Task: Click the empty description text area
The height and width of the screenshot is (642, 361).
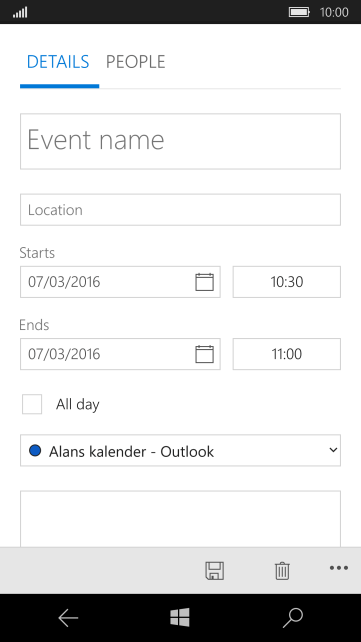Action: pyautogui.click(x=180, y=519)
